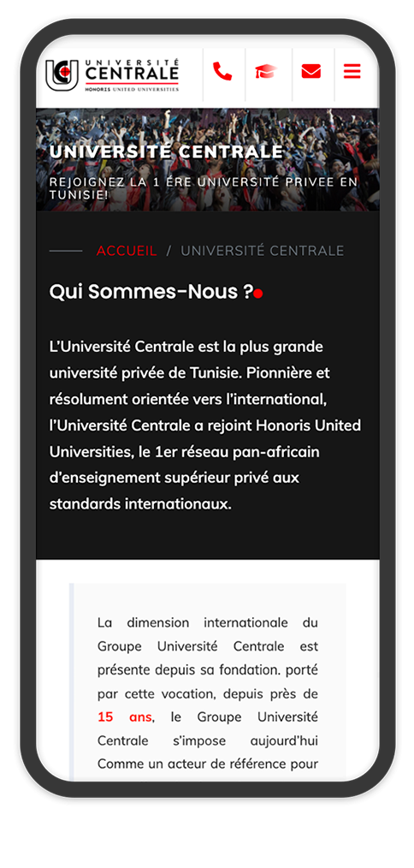Click the circular UC emblem in header
The width and height of the screenshot is (414, 868).
point(62,75)
